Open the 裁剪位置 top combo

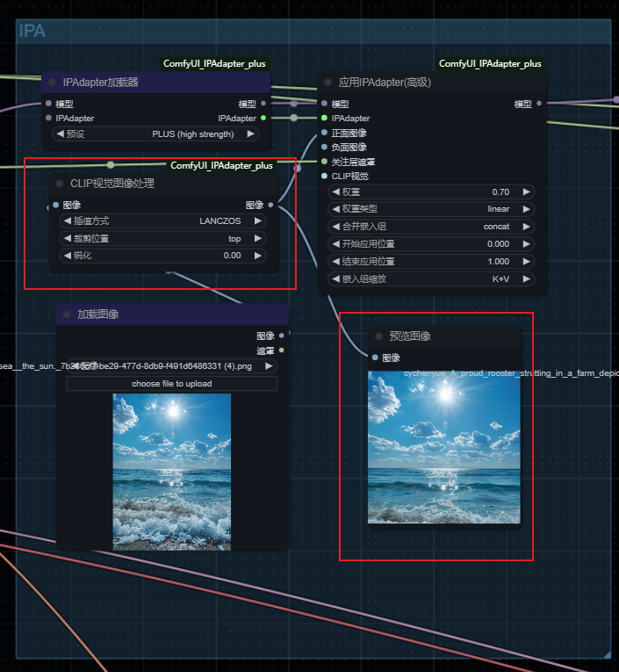pyautogui.click(x=162, y=238)
